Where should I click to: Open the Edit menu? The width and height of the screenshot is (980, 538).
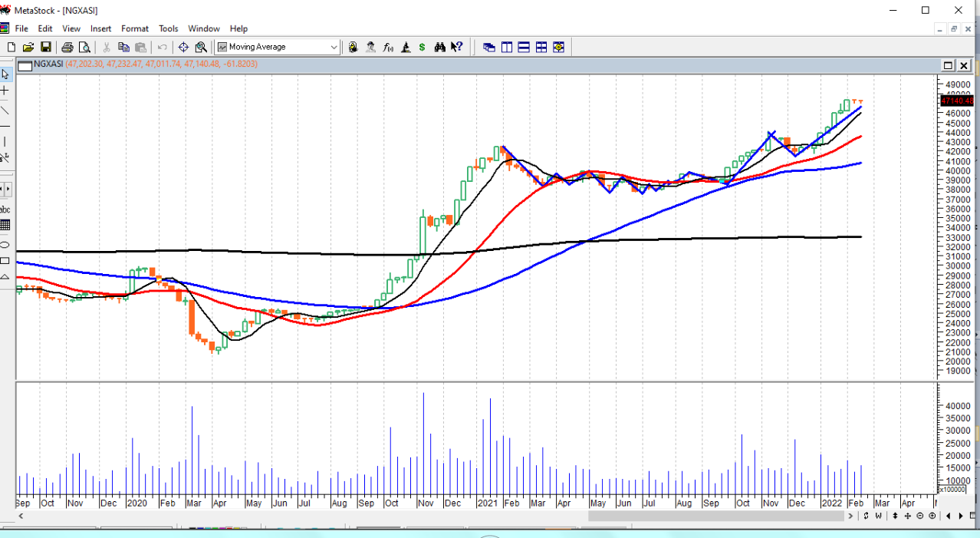click(x=45, y=28)
